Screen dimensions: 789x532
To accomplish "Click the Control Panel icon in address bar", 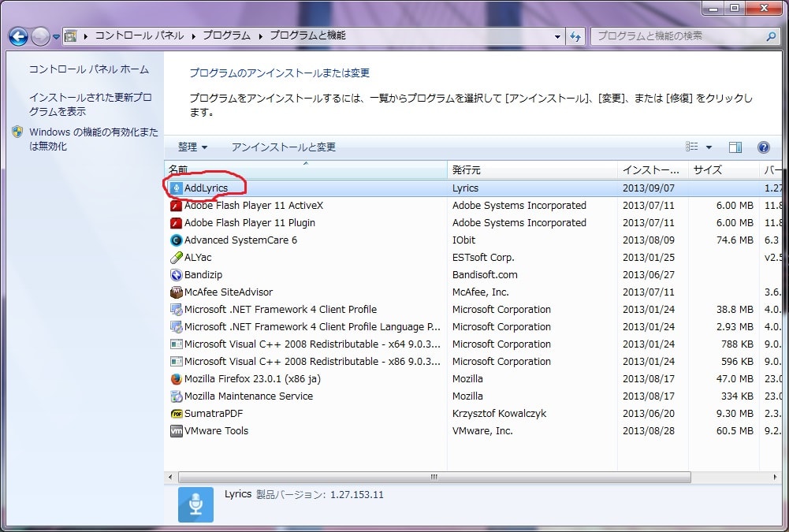I will [x=71, y=35].
